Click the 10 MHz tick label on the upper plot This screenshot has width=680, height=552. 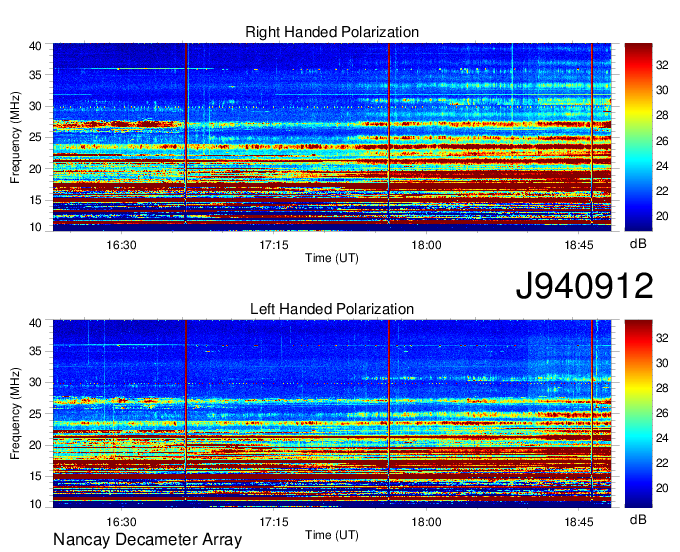coord(36,227)
